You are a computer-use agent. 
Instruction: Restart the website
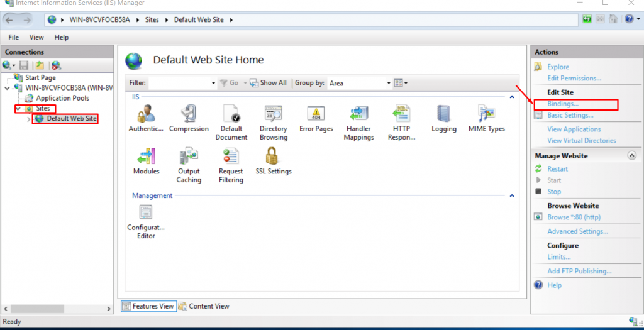557,169
